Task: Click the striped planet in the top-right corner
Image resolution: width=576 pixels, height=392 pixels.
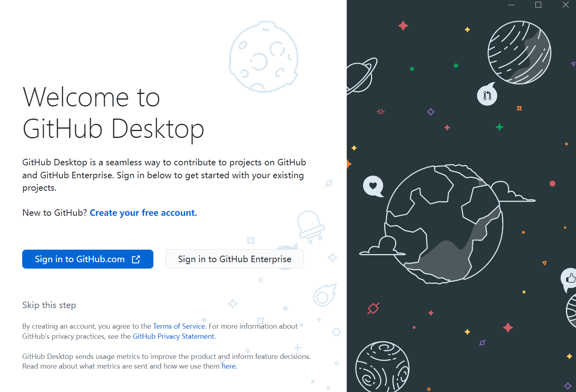Action: (520, 52)
